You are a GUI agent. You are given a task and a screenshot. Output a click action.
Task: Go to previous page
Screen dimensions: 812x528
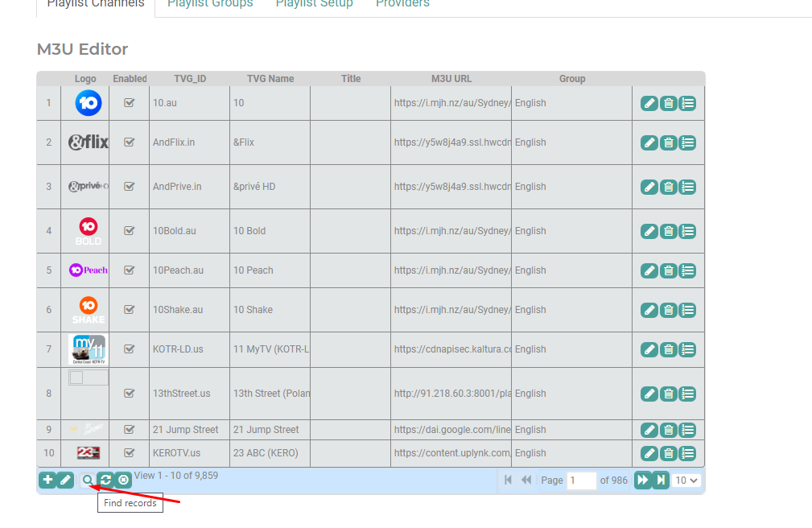[x=526, y=480]
